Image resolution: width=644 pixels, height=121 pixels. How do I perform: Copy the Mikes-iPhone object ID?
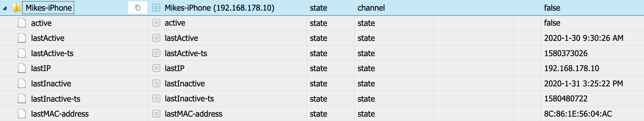click(x=138, y=8)
